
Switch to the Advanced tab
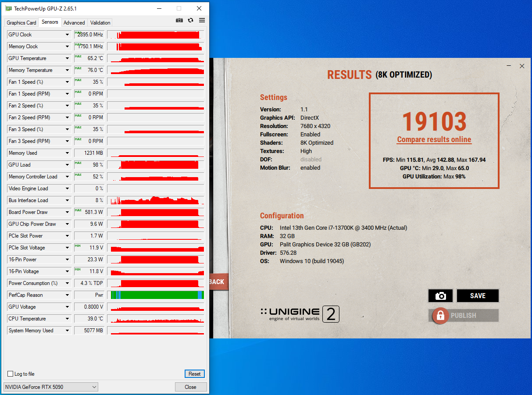point(74,23)
